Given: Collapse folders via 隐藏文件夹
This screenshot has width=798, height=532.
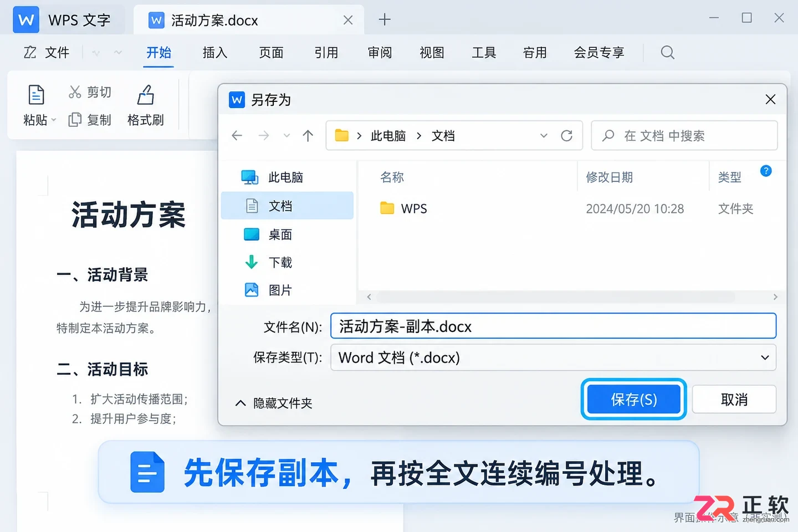Looking at the screenshot, I should tap(274, 403).
